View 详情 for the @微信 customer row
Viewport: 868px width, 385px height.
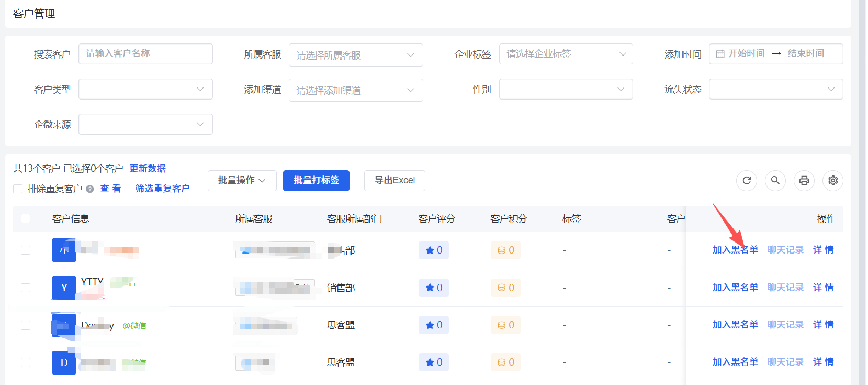pos(824,325)
